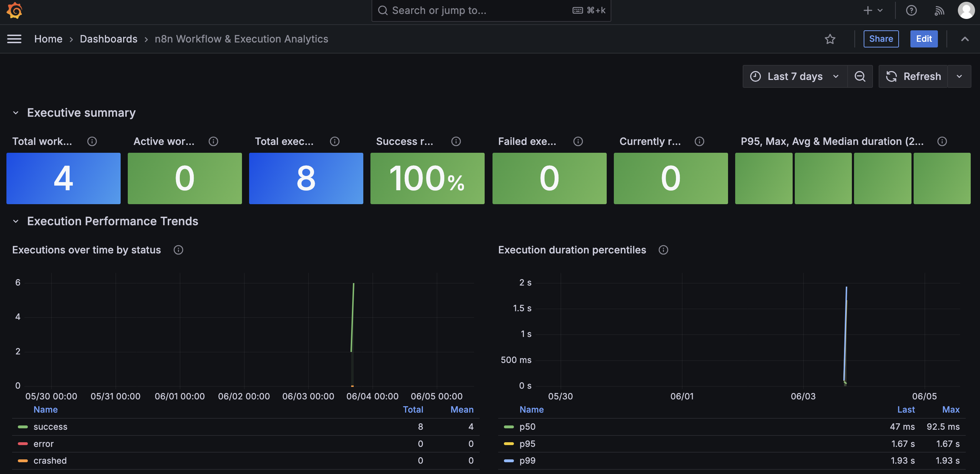The height and width of the screenshot is (474, 980).
Task: Click the p95 yellow color swatch
Action: click(509, 444)
